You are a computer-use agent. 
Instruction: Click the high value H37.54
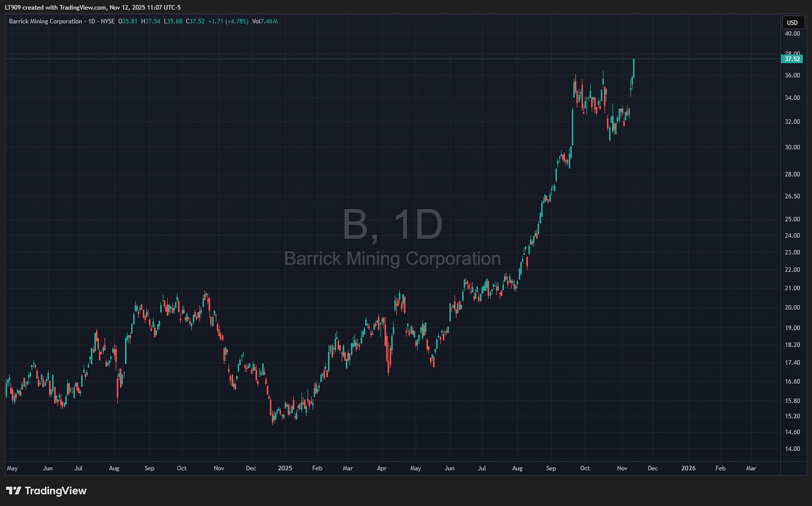pos(151,21)
